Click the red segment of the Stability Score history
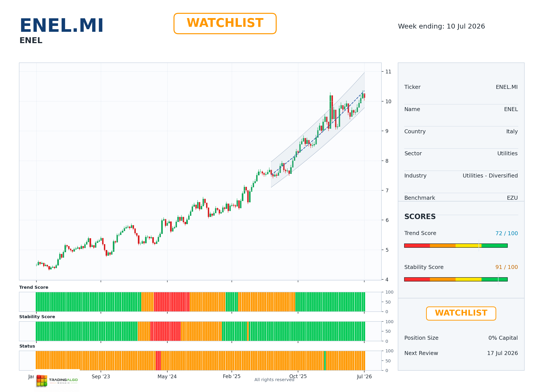 (165, 331)
